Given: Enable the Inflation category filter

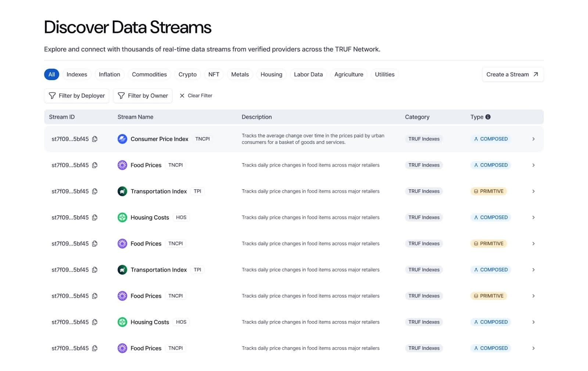Looking at the screenshot, I should tap(109, 74).
